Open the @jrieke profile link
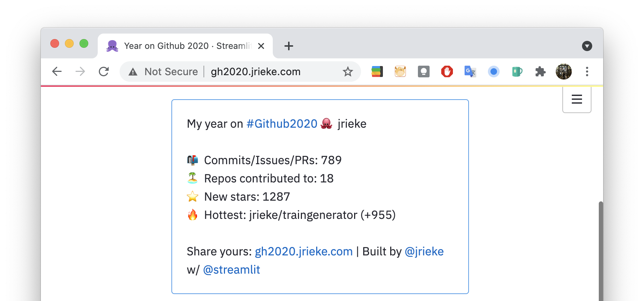The height and width of the screenshot is (301, 644). 424,251
